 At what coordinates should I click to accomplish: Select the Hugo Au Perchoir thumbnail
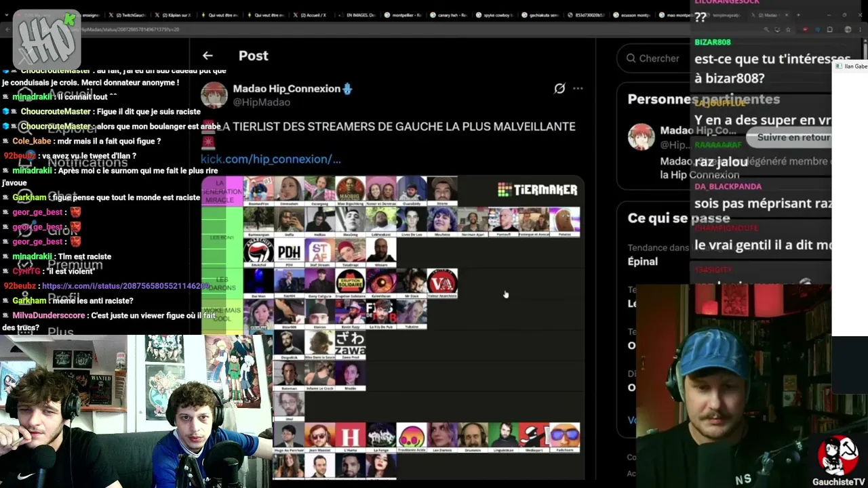pos(290,437)
